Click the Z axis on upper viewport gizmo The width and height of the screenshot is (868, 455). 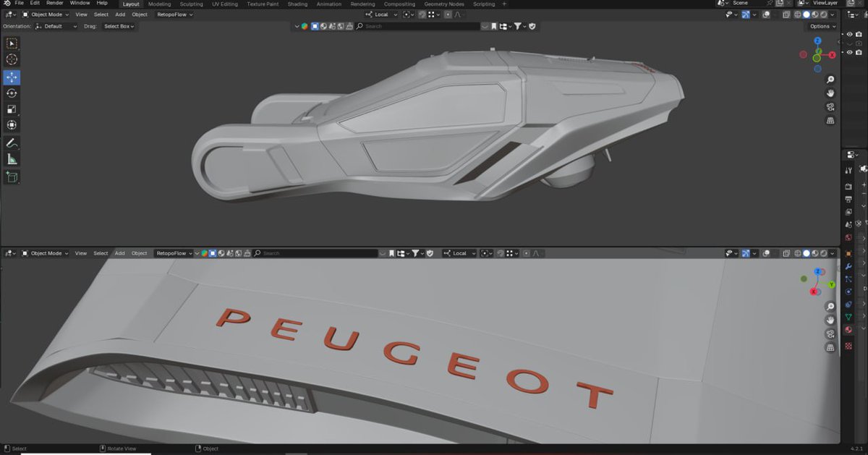click(817, 41)
